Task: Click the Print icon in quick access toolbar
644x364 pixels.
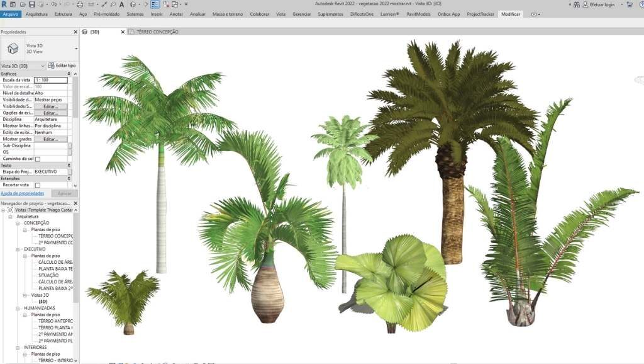Action: click(80, 4)
